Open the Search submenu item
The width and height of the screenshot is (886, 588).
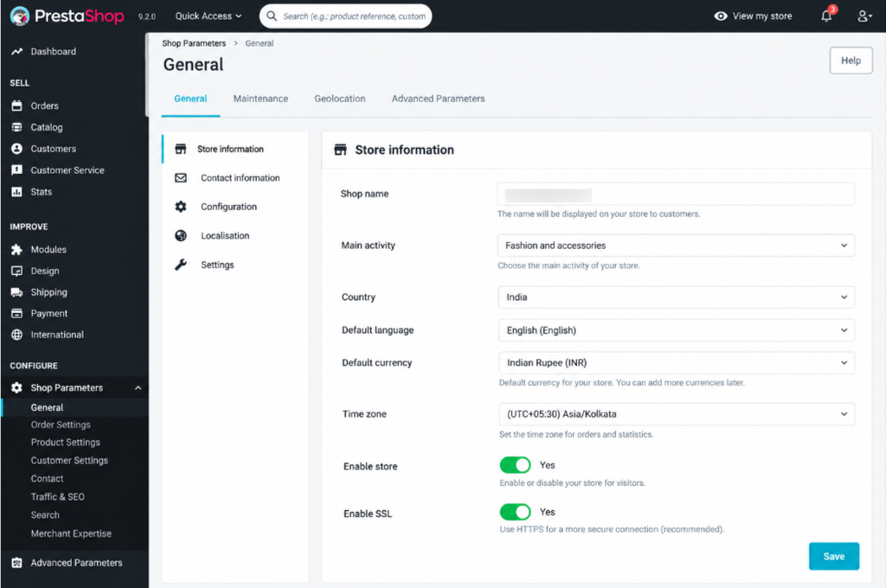pos(45,515)
